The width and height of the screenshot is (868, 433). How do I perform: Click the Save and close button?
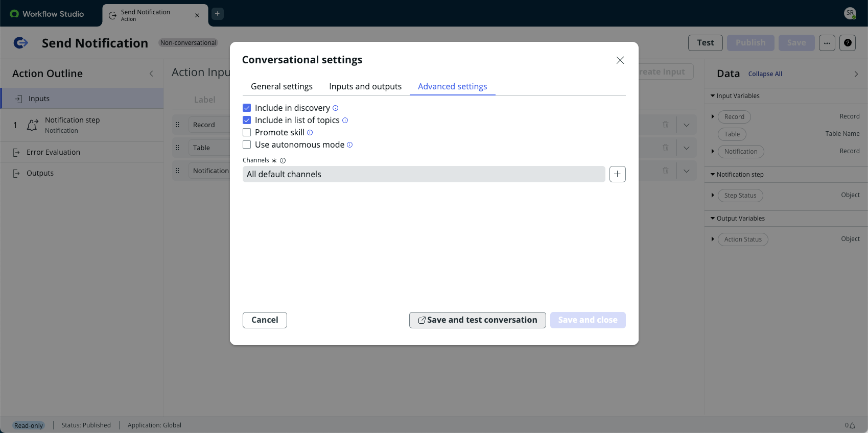pos(588,320)
